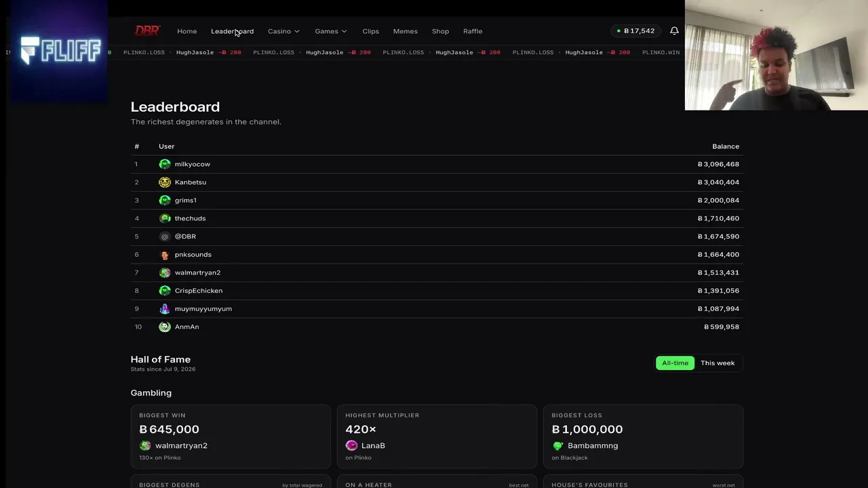Screen dimensions: 868x488
Task: Click the User column header
Action: [x=167, y=146]
